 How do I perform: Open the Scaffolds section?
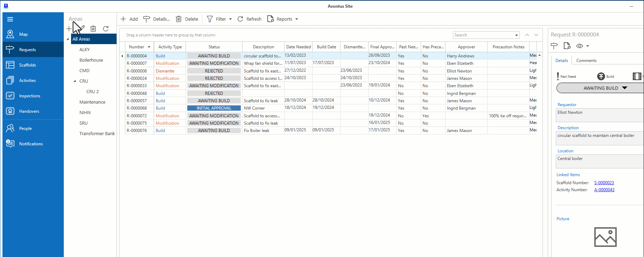[x=27, y=65]
